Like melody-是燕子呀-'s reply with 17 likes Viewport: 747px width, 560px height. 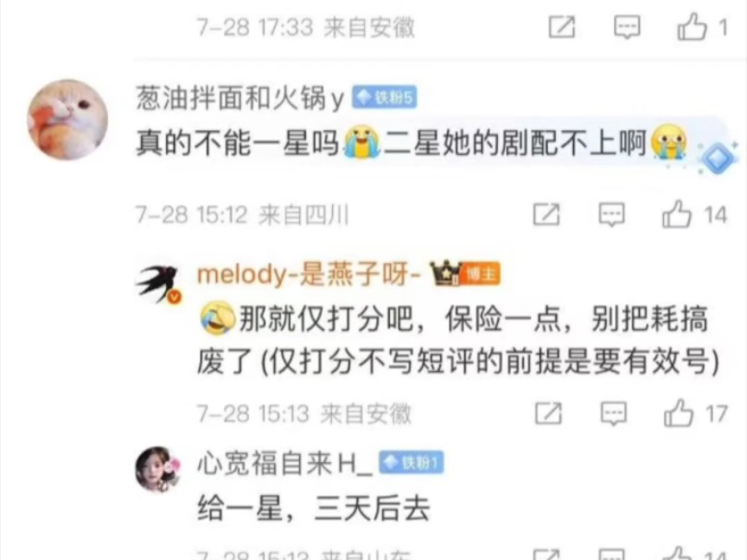tap(679, 412)
